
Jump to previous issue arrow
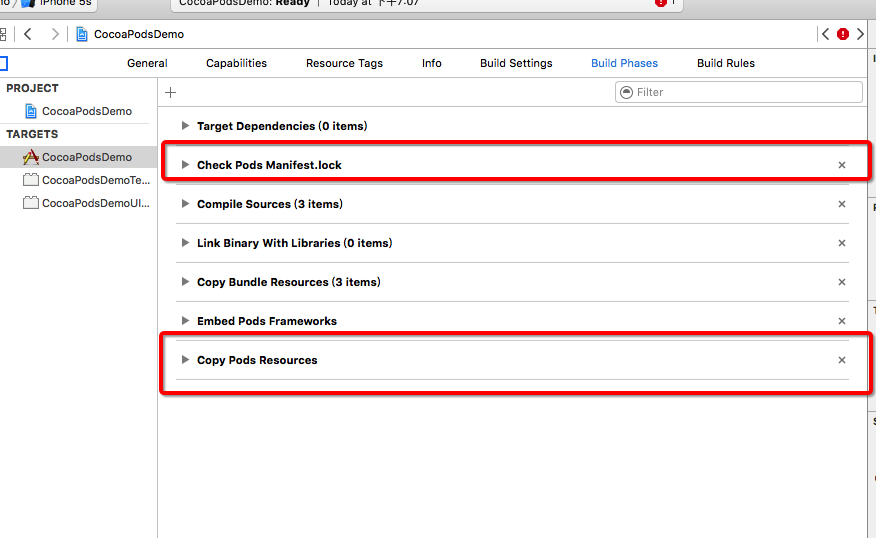pyautogui.click(x=826, y=34)
